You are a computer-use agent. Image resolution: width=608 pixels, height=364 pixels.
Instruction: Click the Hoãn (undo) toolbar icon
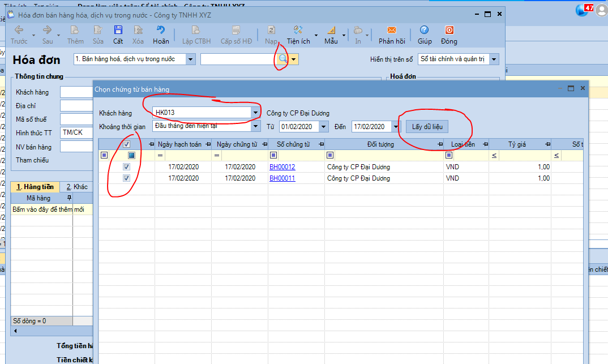161,31
